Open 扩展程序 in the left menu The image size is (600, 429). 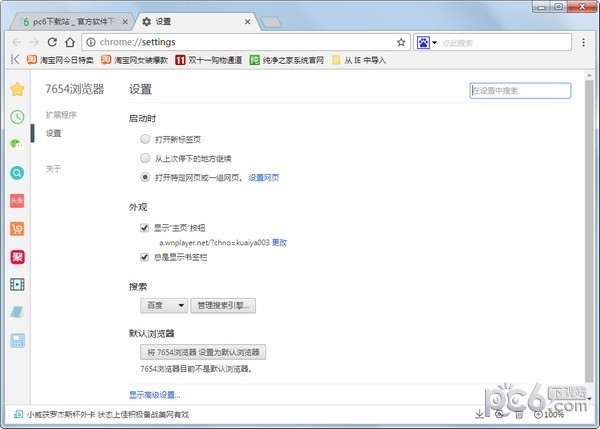(x=61, y=114)
